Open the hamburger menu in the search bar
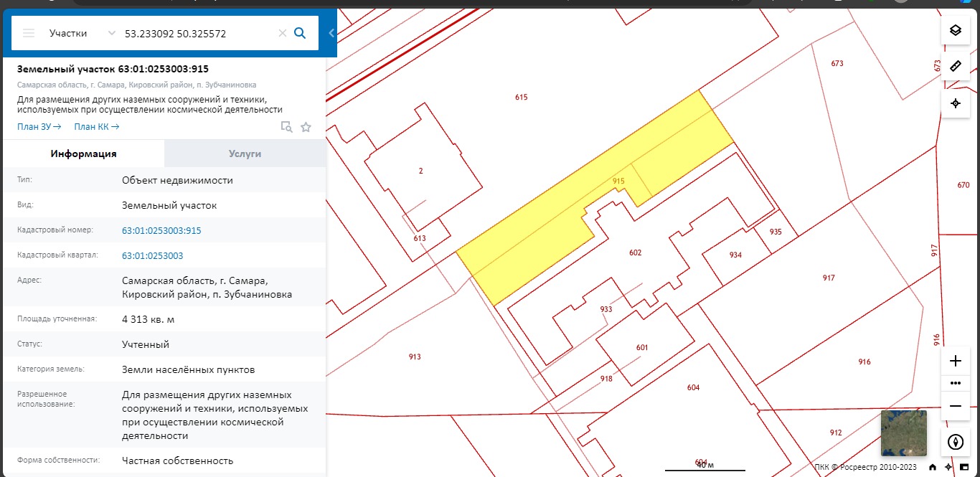This screenshot has height=477, width=980. coord(29,33)
